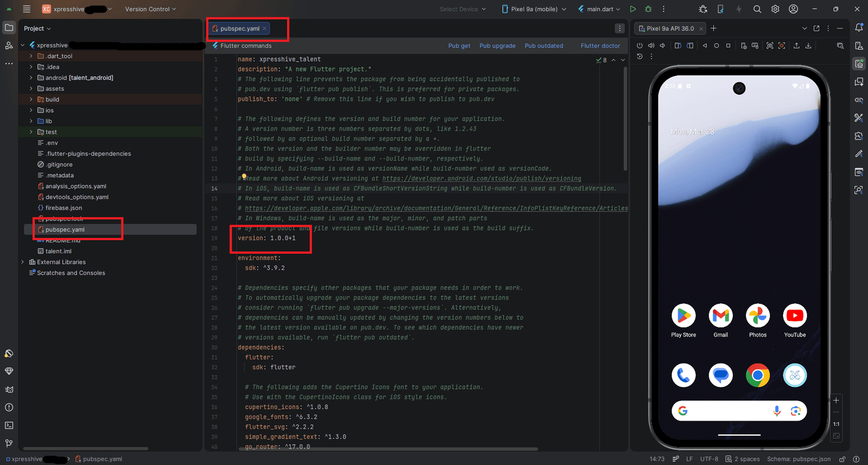
Task: Open the Pixel 9a (mobile) device dropdown
Action: pyautogui.click(x=534, y=9)
